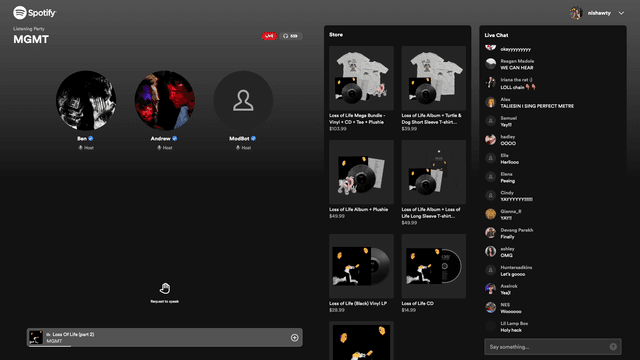Click Samuel's placeholder chat avatar
Screen dimensions: 640x360
491,121
